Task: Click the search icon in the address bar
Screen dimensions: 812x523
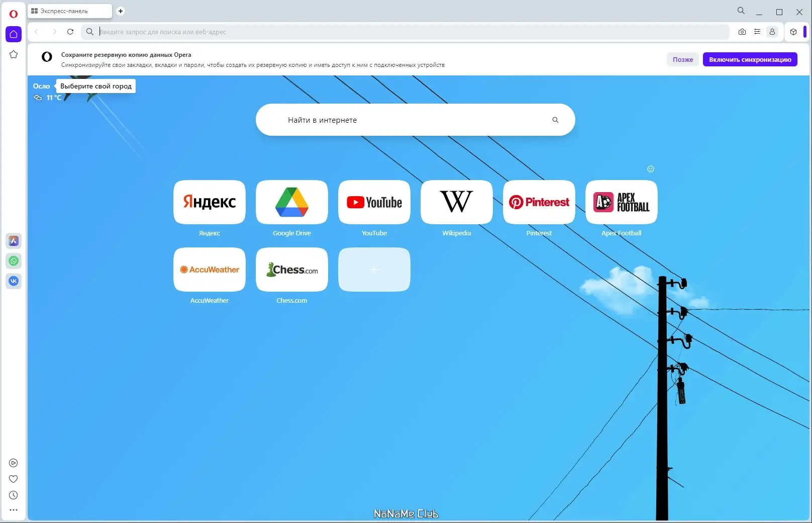Action: pos(90,32)
